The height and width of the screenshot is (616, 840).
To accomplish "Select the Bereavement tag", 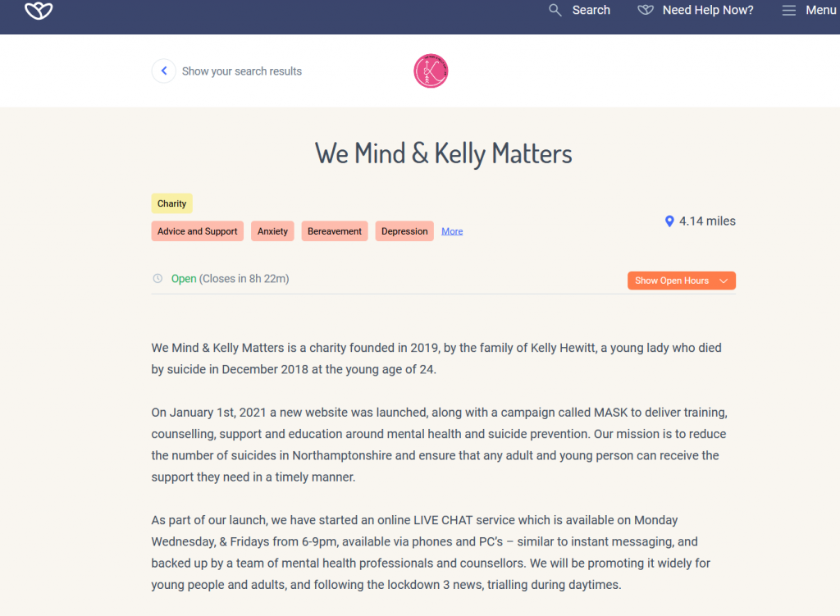I will tap(335, 231).
